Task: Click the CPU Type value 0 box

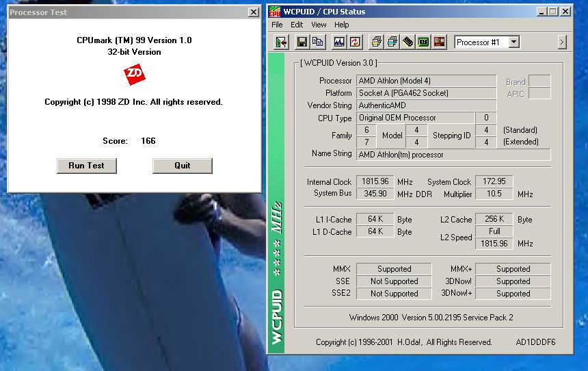Action: 486,118
